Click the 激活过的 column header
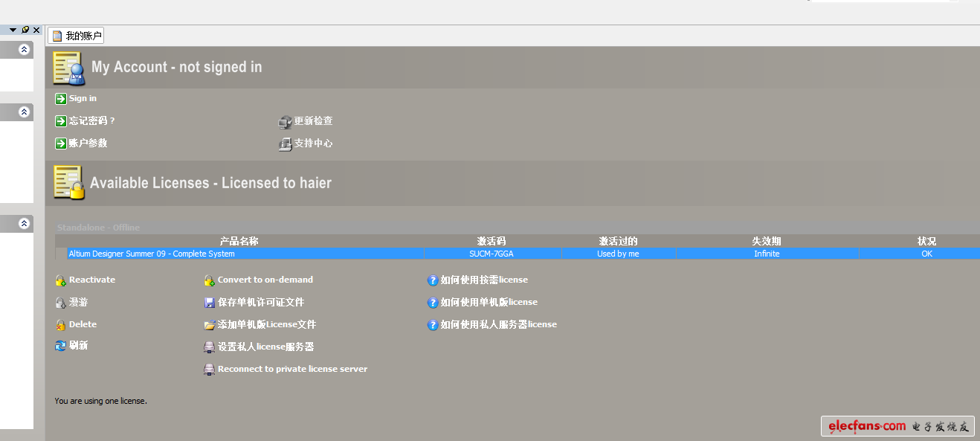Viewport: 980px width, 441px height. pos(618,241)
